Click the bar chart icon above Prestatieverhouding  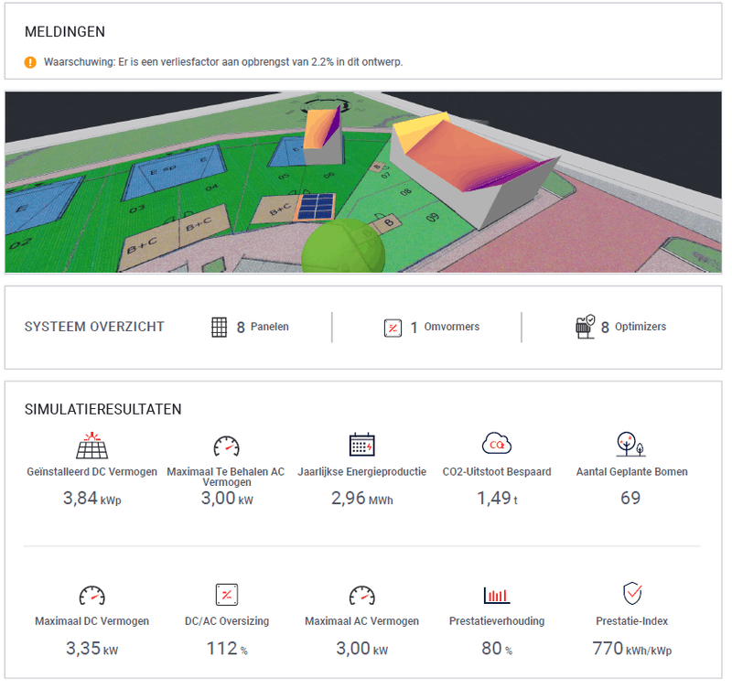(x=496, y=595)
